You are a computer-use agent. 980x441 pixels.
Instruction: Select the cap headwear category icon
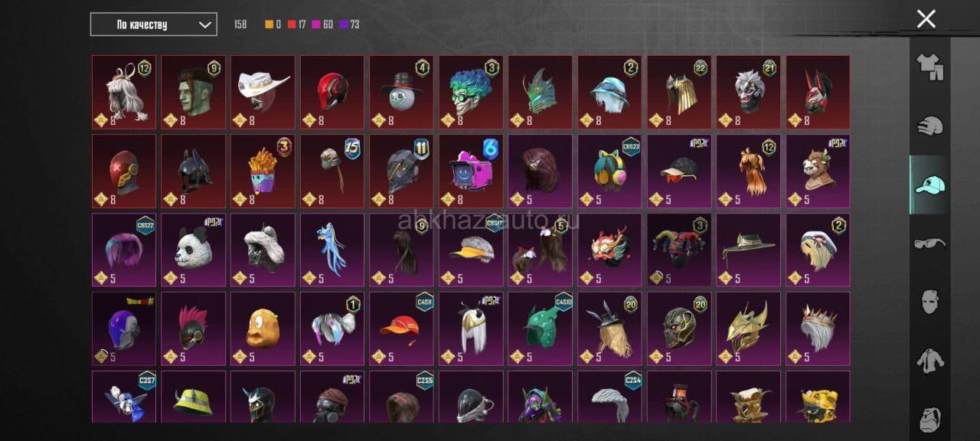[930, 185]
